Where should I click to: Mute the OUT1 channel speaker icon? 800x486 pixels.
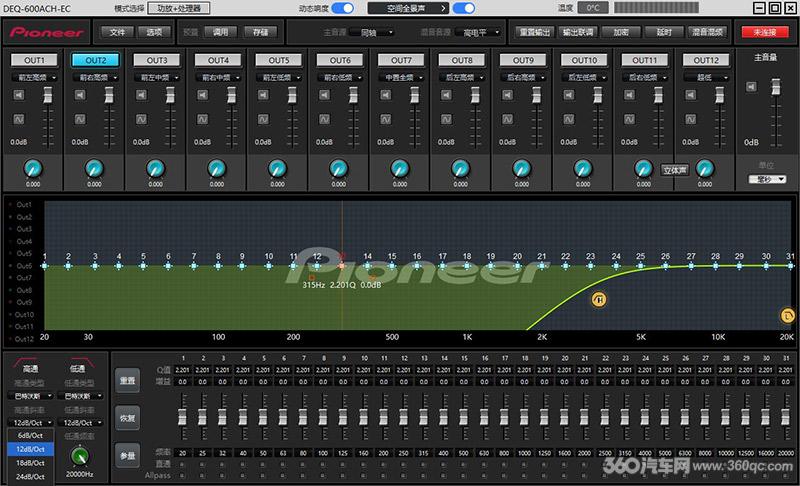click(19, 95)
